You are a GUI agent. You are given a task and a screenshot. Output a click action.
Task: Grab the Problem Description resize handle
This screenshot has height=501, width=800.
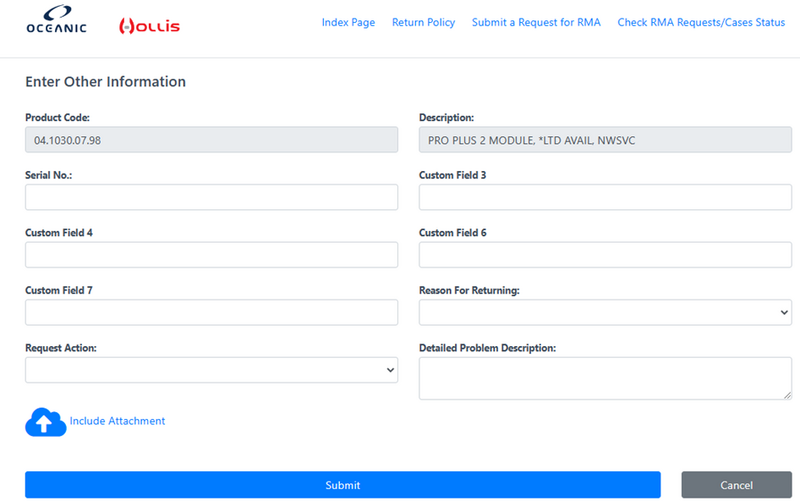[787, 395]
